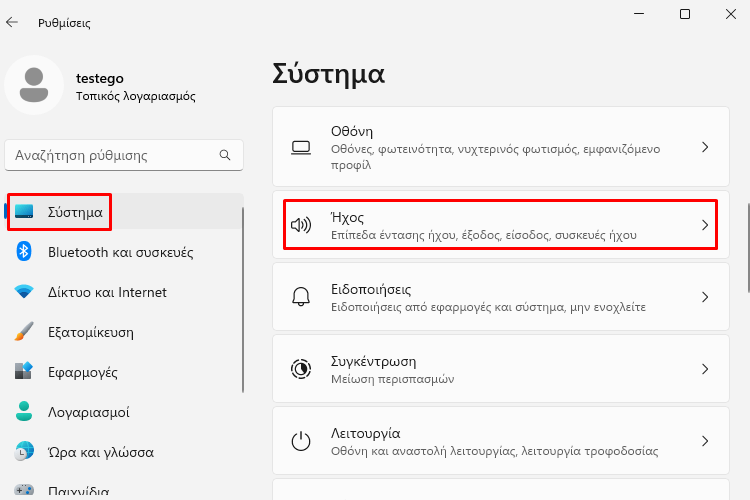The height and width of the screenshot is (500, 750).
Task: Click the power Λειτουργία icon
Action: click(x=301, y=441)
